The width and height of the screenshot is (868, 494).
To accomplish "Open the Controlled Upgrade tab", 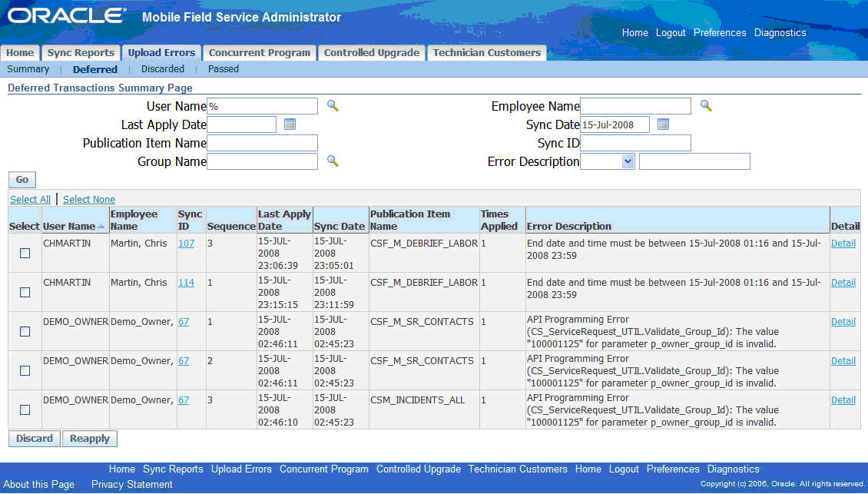I will (x=372, y=52).
